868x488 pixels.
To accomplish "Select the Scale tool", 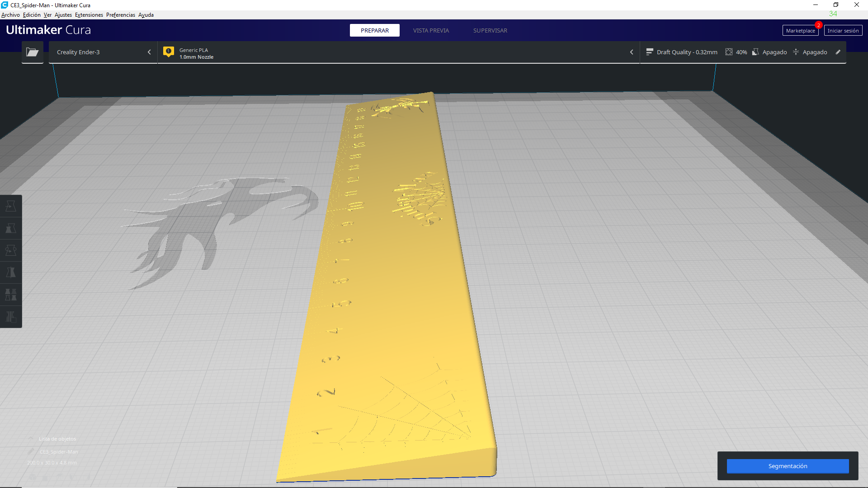I will tap(11, 228).
